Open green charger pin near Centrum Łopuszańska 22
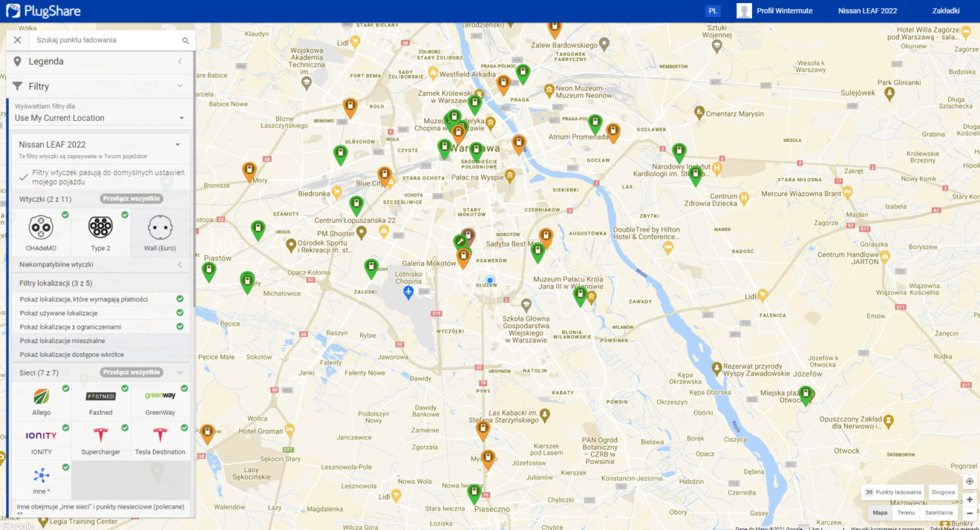This screenshot has height=530, width=980. [x=356, y=205]
